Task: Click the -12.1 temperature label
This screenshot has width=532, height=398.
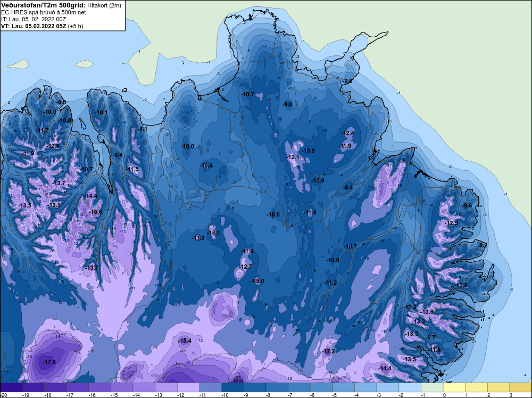Action: click(293, 157)
